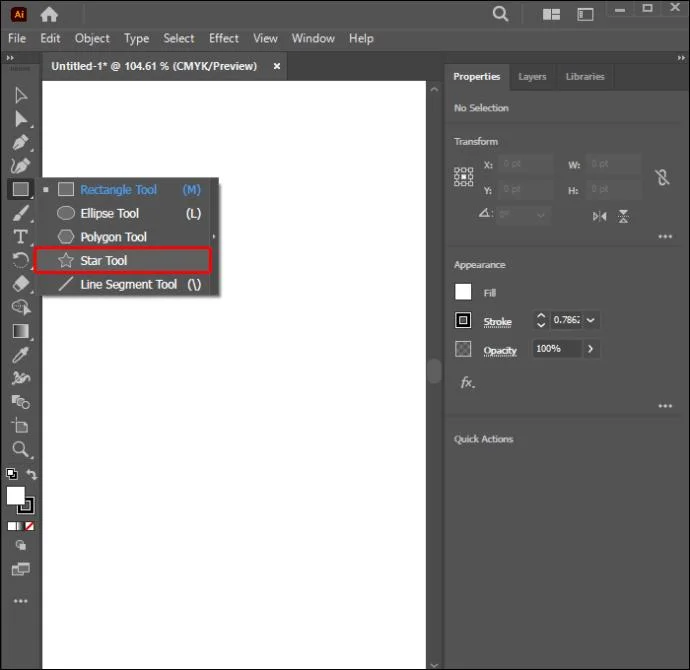
Task: Open the View menu
Action: [265, 38]
